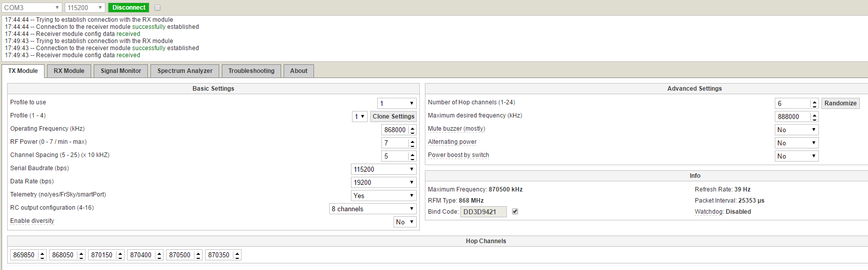This screenshot has height=270, width=868.
Task: Decrease Maximum desired frequency stepper
Action: (814, 119)
